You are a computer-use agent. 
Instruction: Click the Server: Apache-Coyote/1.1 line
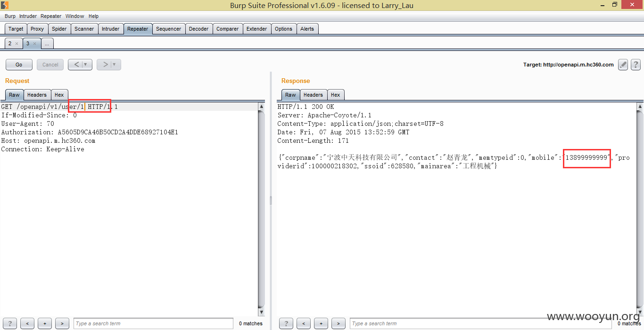click(x=324, y=115)
